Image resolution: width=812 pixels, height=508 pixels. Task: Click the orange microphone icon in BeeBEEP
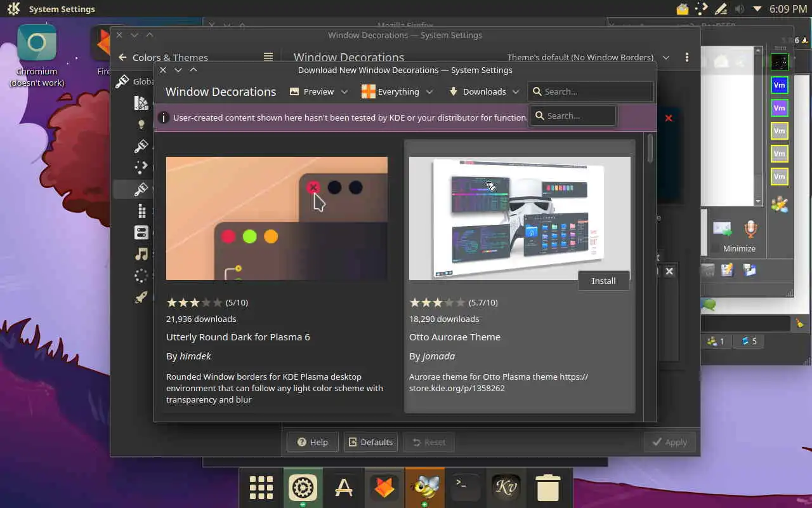pos(750,229)
